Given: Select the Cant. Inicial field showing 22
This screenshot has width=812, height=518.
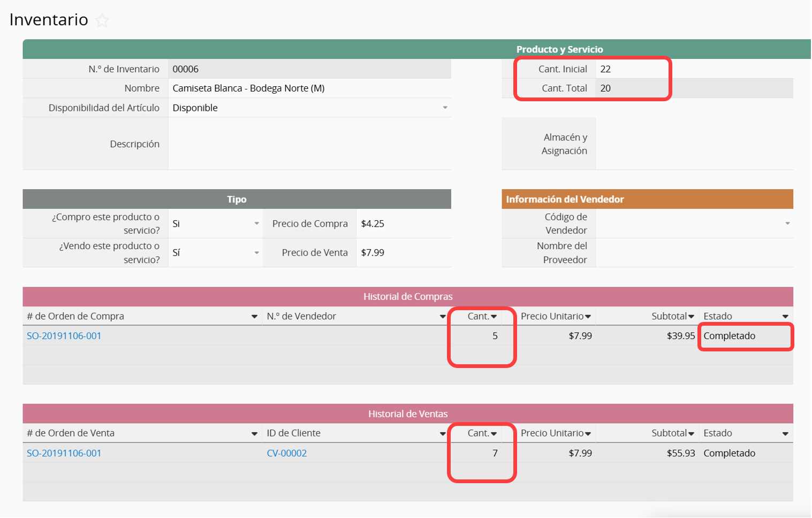Looking at the screenshot, I should point(632,69).
